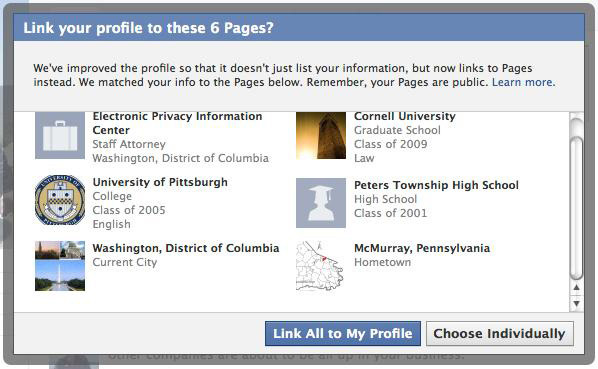Open Peters Township High School title

click(x=436, y=185)
